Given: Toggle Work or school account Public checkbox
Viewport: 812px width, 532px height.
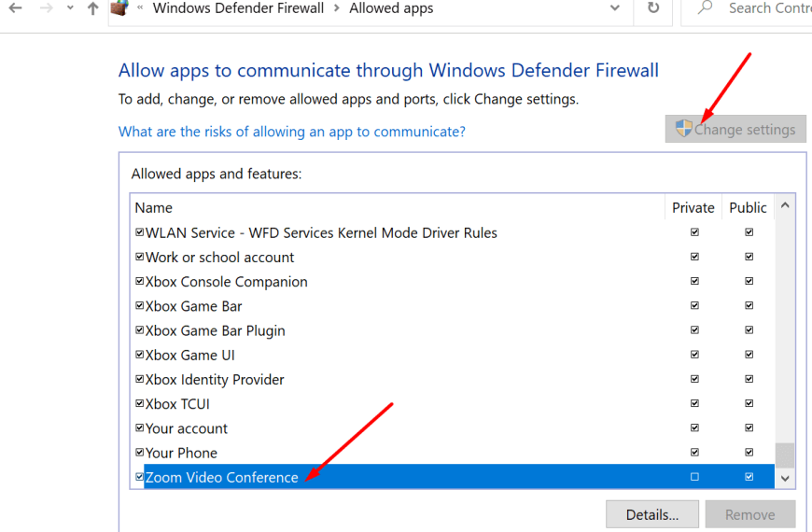Looking at the screenshot, I should [749, 257].
